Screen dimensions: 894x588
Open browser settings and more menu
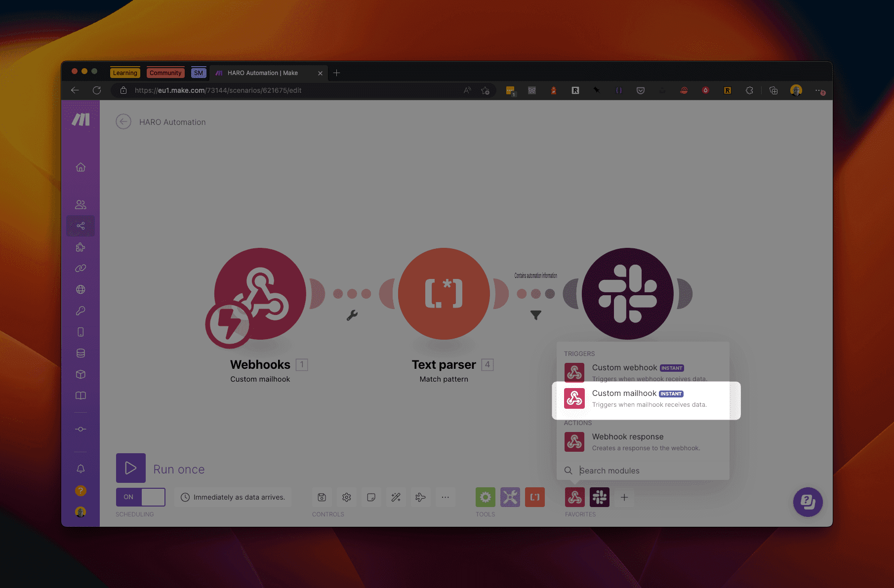819,90
